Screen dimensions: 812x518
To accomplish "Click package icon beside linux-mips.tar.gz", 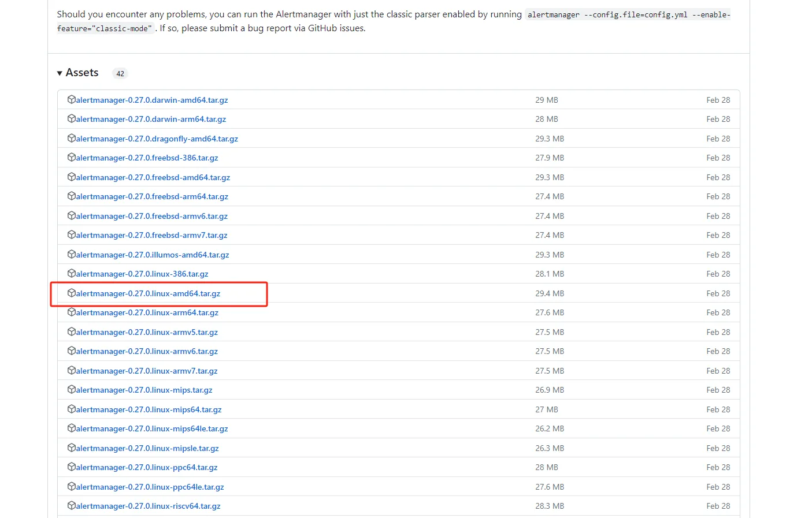I will [x=72, y=389].
